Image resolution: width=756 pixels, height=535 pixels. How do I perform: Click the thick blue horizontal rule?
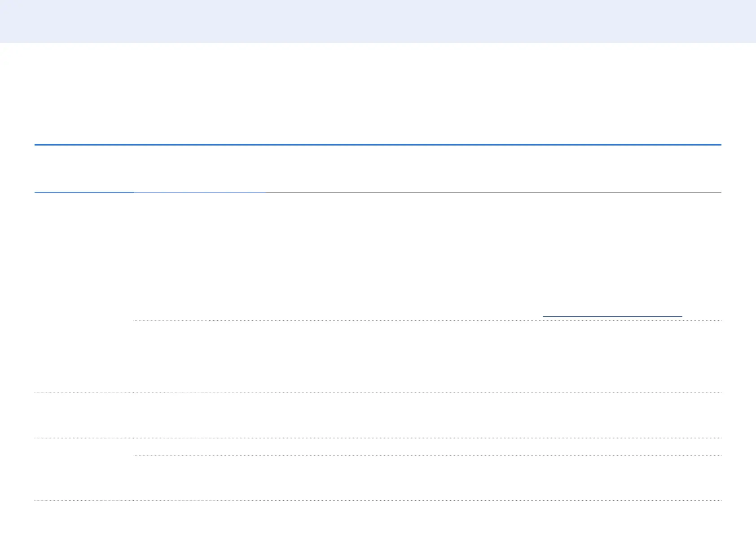378,145
